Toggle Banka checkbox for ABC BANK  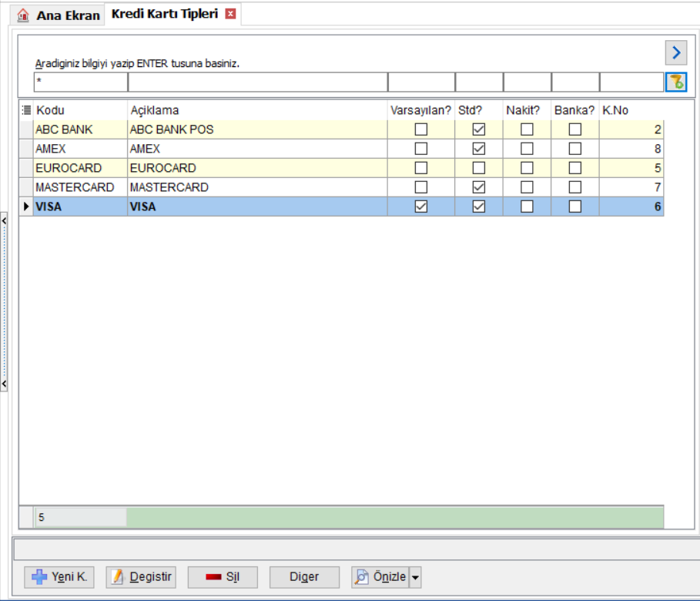(x=575, y=129)
